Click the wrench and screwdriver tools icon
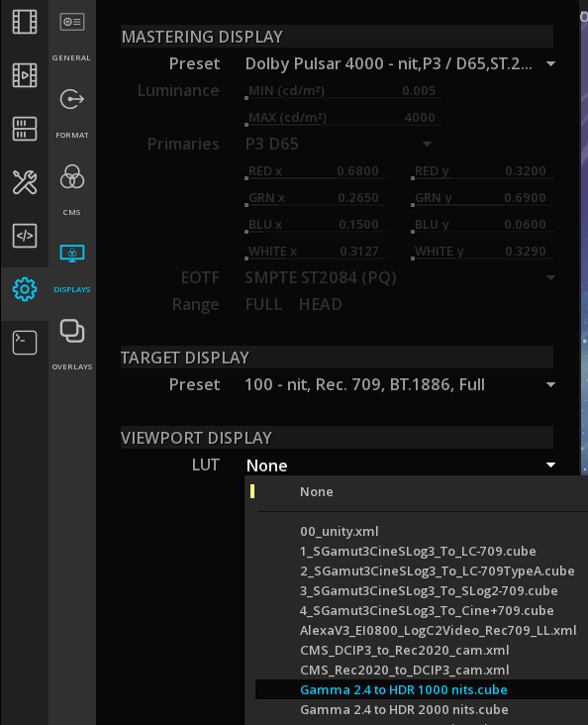The height and width of the screenshot is (725, 588). pyautogui.click(x=25, y=182)
